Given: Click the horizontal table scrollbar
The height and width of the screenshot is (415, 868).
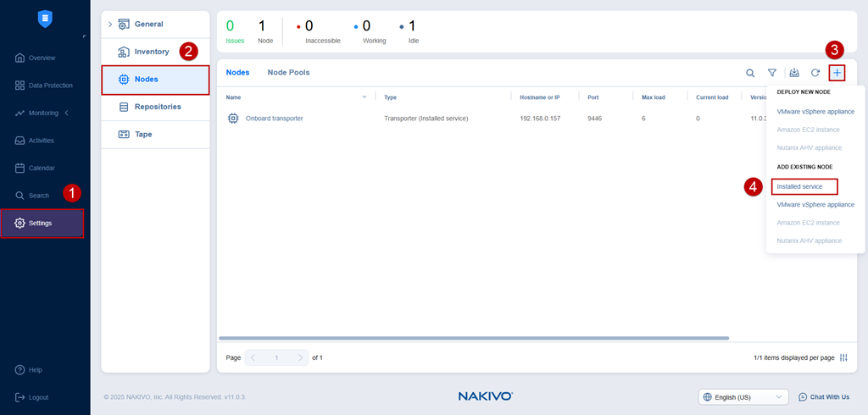Looking at the screenshot, I should [x=474, y=338].
